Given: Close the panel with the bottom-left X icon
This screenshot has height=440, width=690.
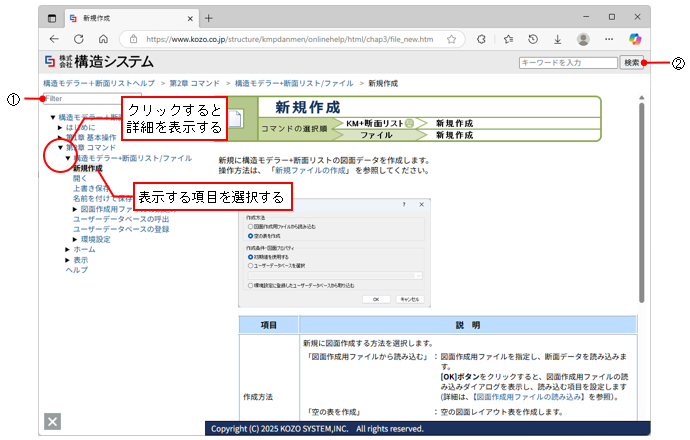Looking at the screenshot, I should coord(53,421).
